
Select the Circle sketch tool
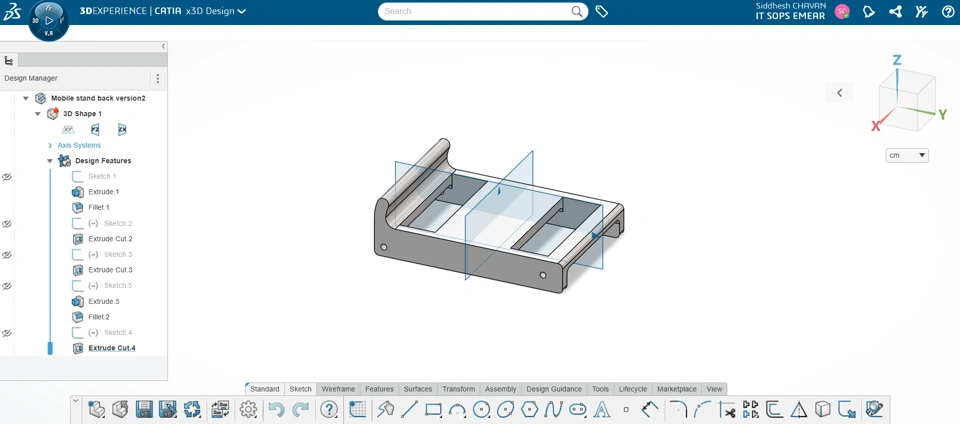481,409
